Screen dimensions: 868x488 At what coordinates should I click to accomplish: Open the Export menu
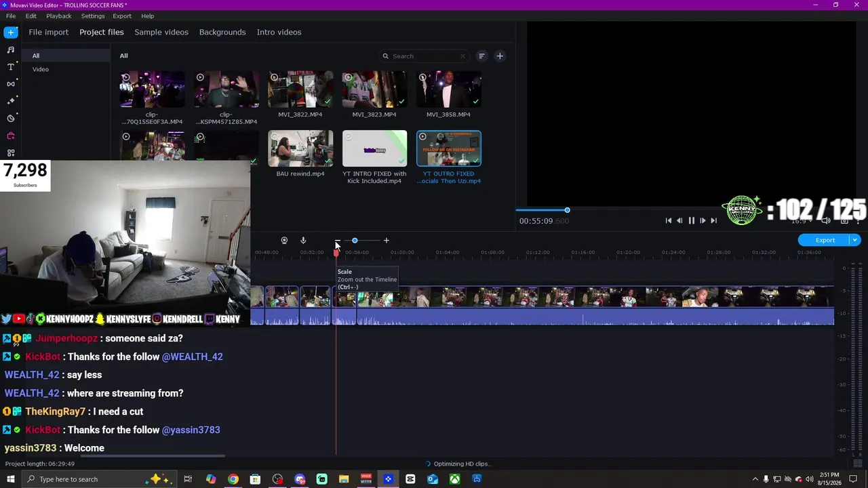122,16
